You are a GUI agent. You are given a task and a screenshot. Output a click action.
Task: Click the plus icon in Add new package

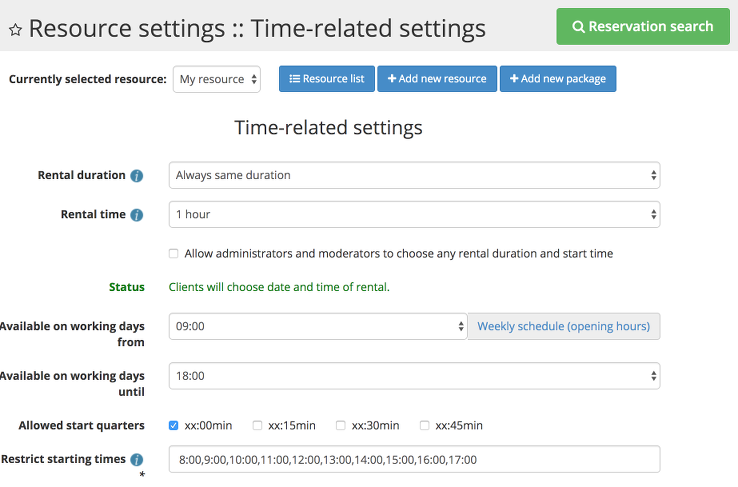[514, 79]
